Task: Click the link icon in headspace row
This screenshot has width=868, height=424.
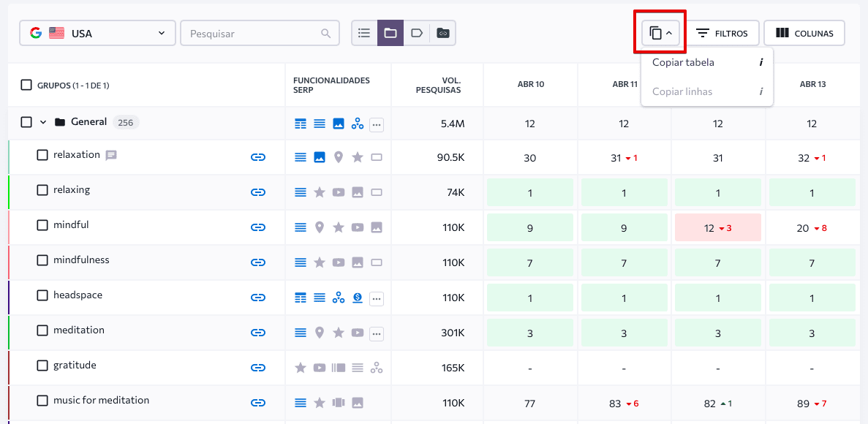Action: [258, 298]
